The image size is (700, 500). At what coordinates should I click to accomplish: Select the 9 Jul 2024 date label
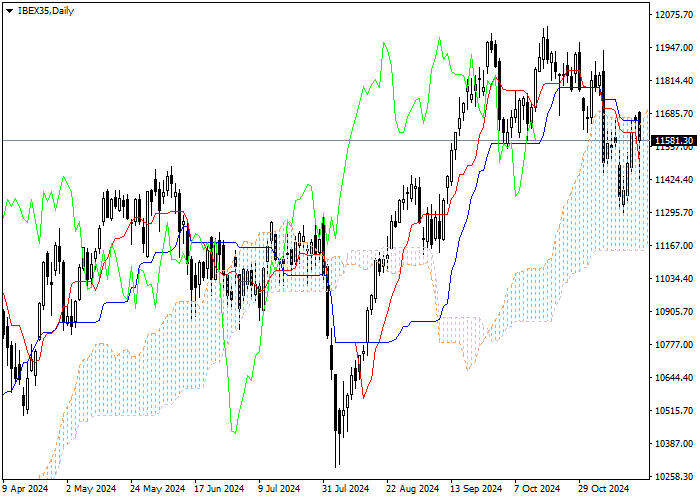279,489
